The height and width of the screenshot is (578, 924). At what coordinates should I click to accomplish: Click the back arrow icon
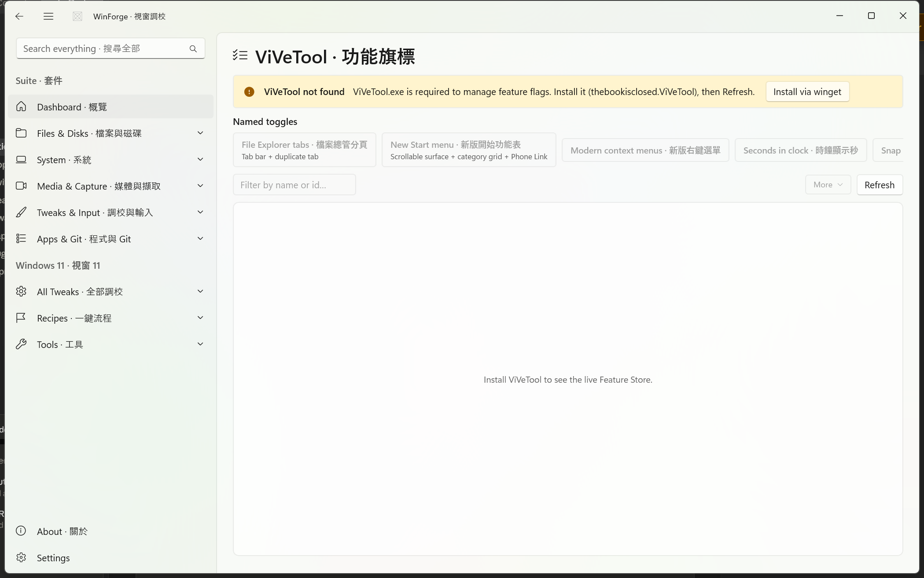point(19,16)
